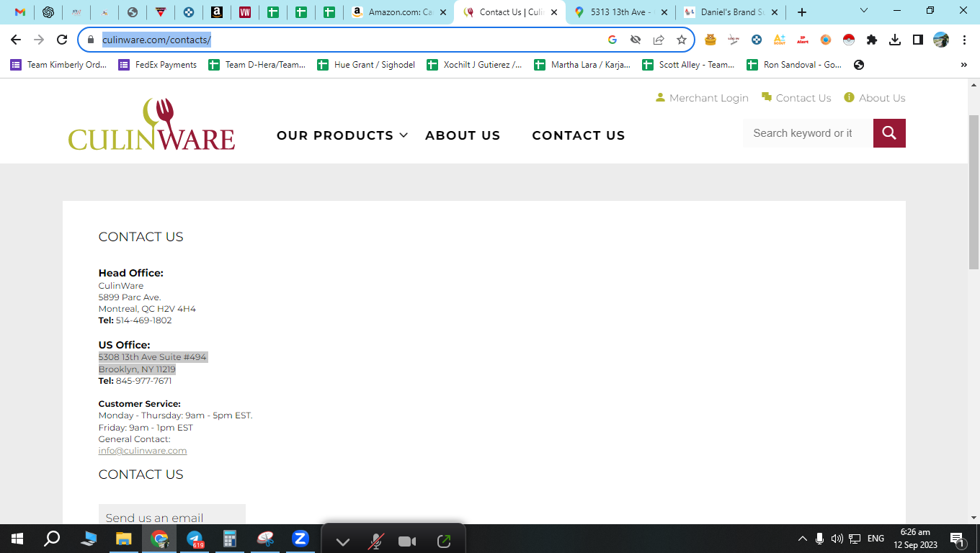980x553 pixels.
Task: Open Telegram from the taskbar
Action: [x=195, y=539]
